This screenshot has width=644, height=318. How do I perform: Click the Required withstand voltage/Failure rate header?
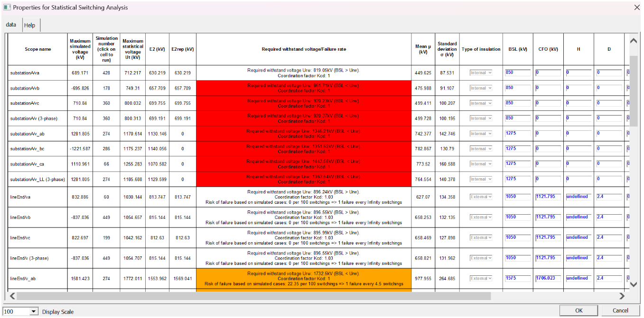point(304,49)
